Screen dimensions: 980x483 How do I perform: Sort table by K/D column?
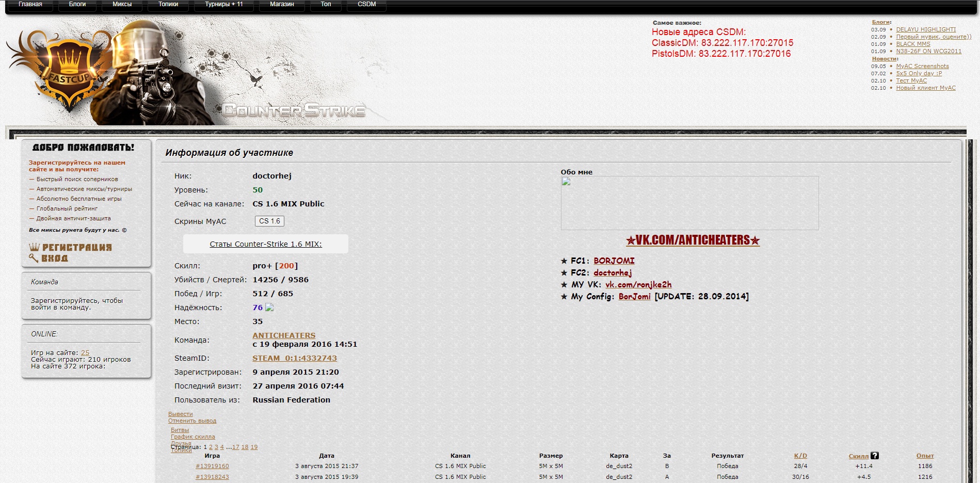pos(800,456)
